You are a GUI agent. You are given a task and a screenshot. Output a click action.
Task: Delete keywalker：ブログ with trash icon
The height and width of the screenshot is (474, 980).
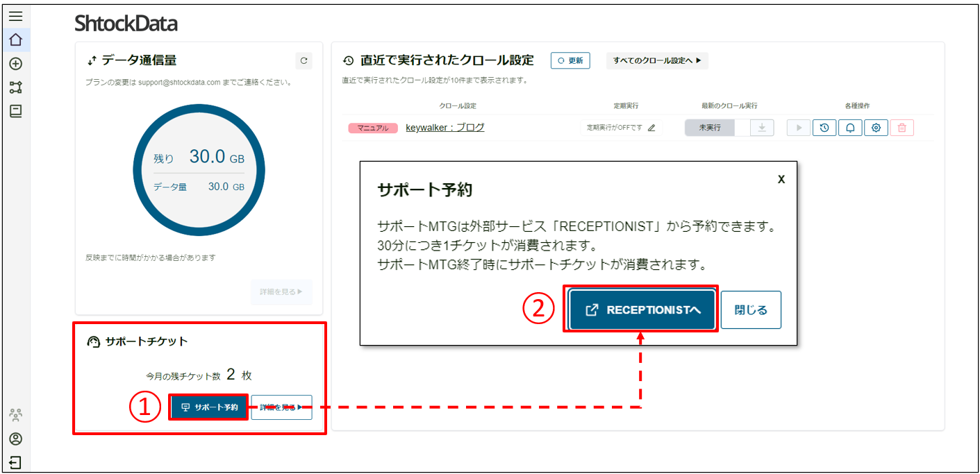click(902, 128)
